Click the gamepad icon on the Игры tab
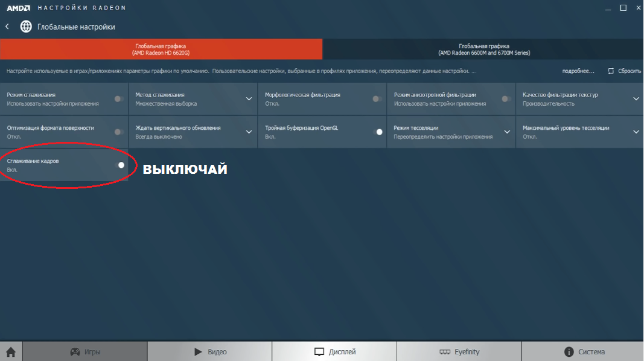644x361 pixels. tap(75, 352)
